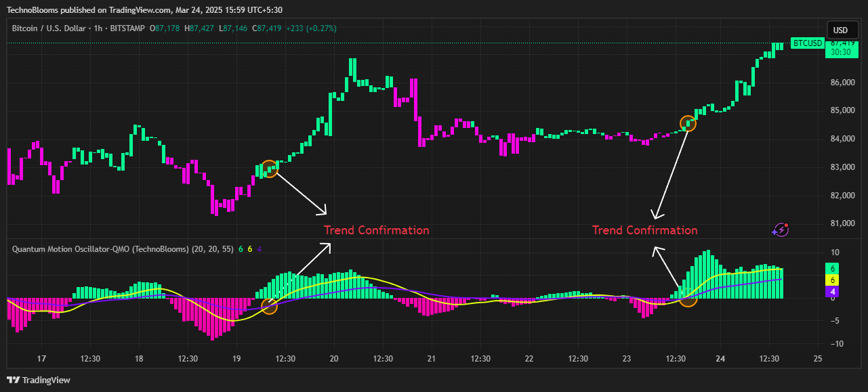
Task: Click the +233 (+0.27%) change value
Action: tap(311, 28)
